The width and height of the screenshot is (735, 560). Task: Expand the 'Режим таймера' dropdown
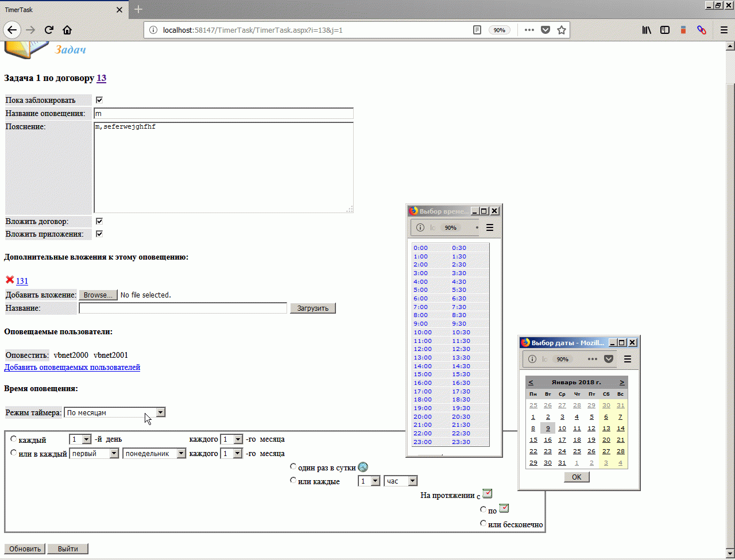115,412
